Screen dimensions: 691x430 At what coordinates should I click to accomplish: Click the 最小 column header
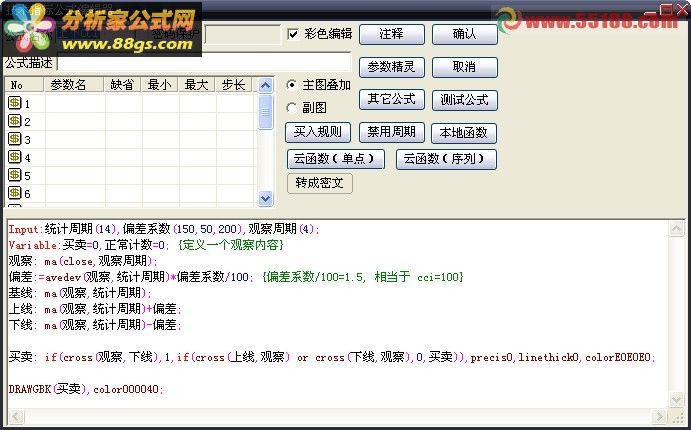click(160, 85)
